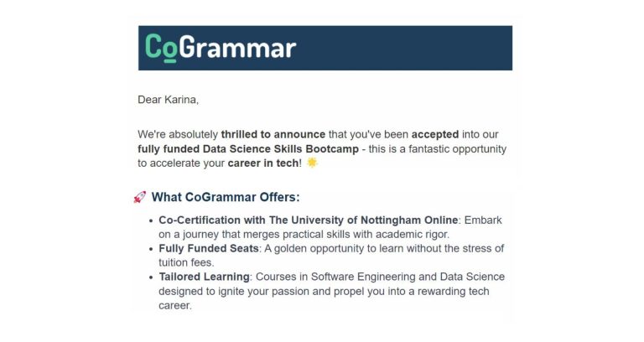Click the 'Dear Karina,' greeting line

click(x=168, y=100)
